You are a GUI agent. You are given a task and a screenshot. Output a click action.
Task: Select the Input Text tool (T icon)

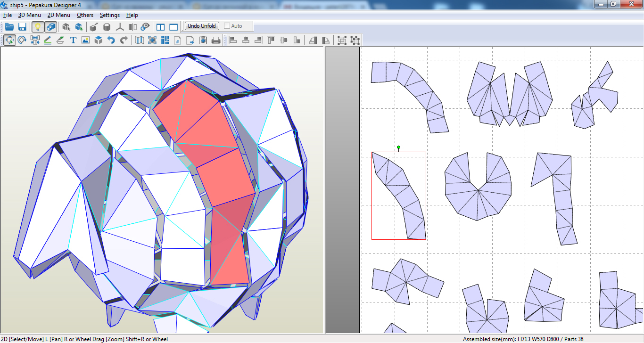pyautogui.click(x=73, y=41)
